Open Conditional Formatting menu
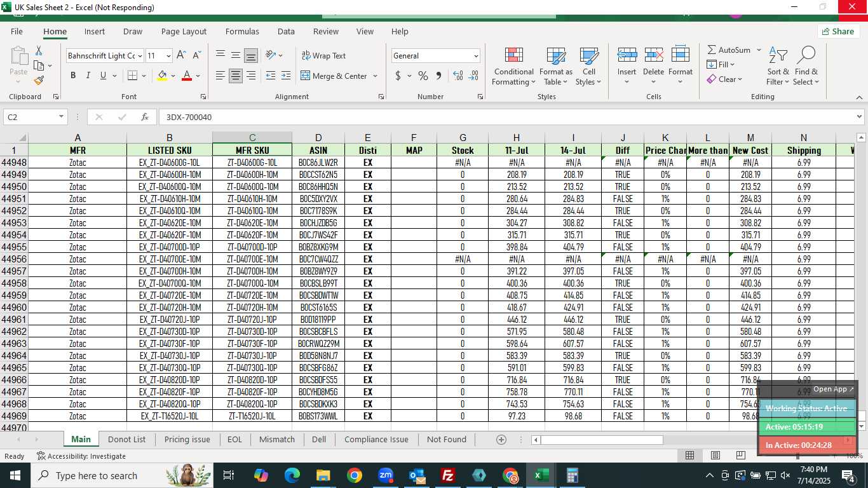868x488 pixels. click(513, 66)
